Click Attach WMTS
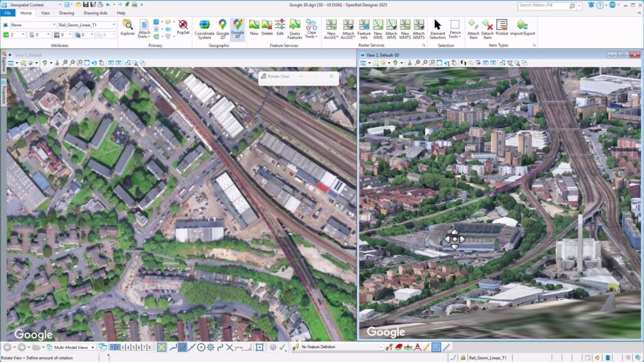 418,29
